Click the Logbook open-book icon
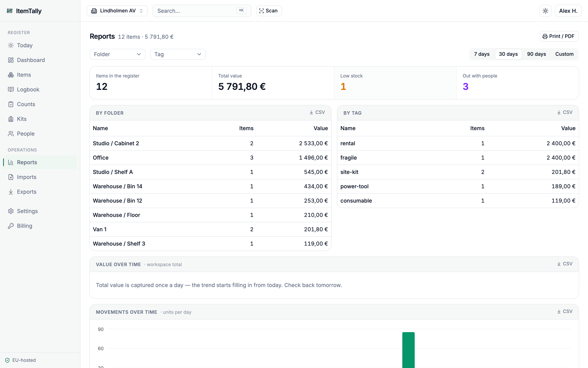This screenshot has height=368, width=588. click(11, 89)
